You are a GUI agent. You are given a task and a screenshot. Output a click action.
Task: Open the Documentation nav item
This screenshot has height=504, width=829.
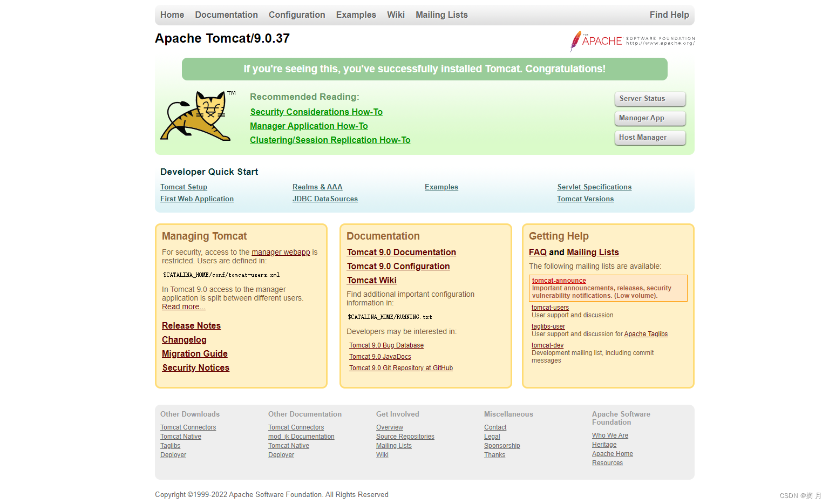click(x=226, y=15)
